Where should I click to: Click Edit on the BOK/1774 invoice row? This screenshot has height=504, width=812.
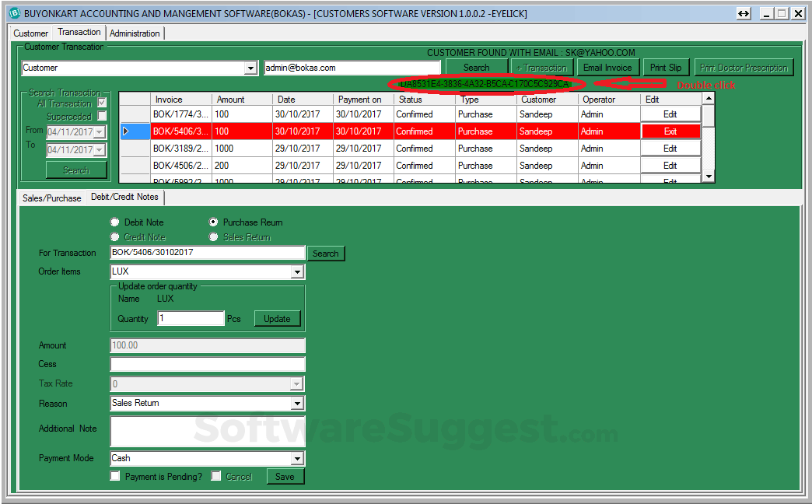point(670,114)
